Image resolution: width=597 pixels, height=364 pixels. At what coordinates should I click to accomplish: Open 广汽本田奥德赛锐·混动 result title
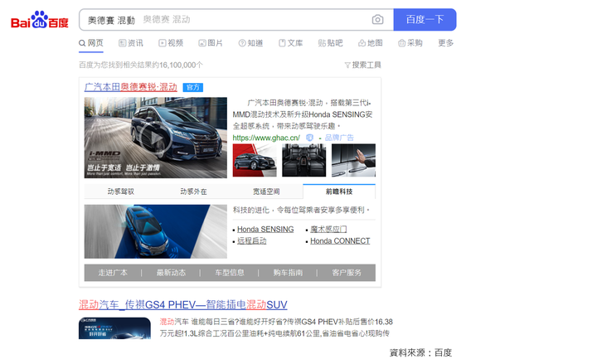pyautogui.click(x=131, y=87)
